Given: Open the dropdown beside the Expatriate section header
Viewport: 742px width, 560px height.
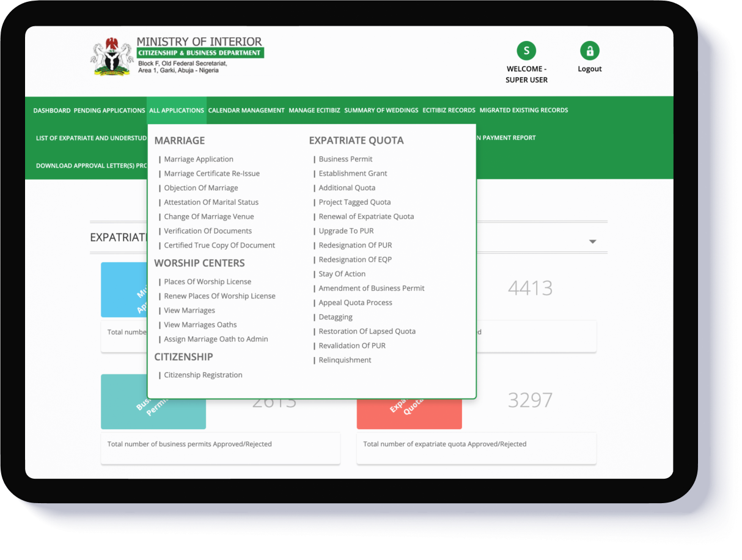Looking at the screenshot, I should (592, 241).
